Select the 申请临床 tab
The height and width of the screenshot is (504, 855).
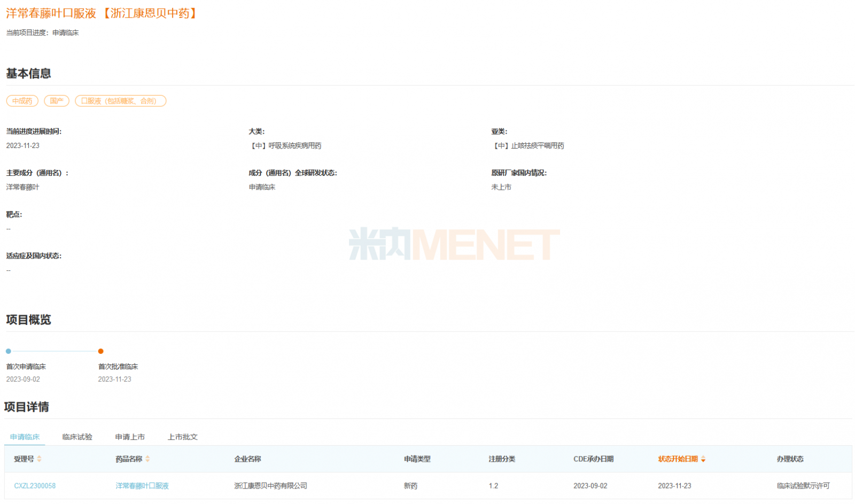pyautogui.click(x=25, y=437)
